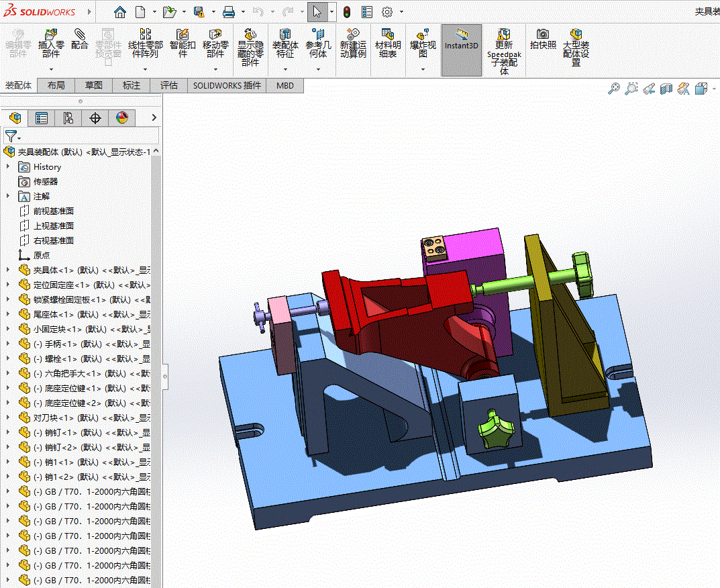Click the filter funnel in the feature tree
Image resolution: width=720 pixels, height=588 pixels.
pyautogui.click(x=11, y=136)
